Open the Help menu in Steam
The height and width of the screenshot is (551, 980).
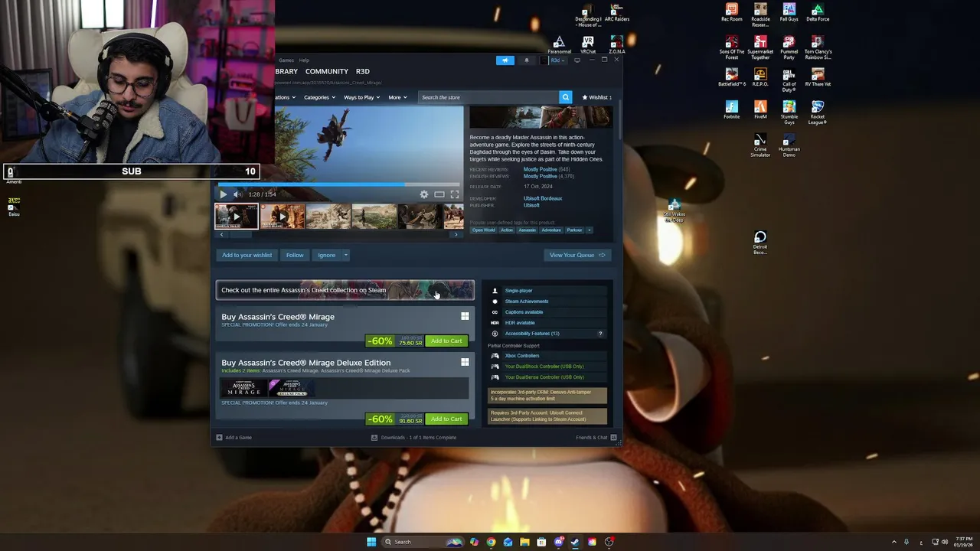tap(304, 60)
